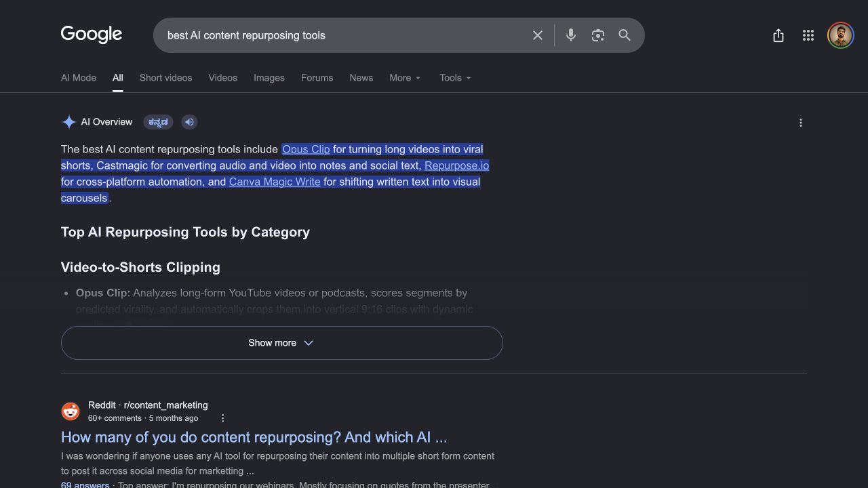The height and width of the screenshot is (488, 868).
Task: Select the All results tab
Action: pyautogui.click(x=118, y=78)
